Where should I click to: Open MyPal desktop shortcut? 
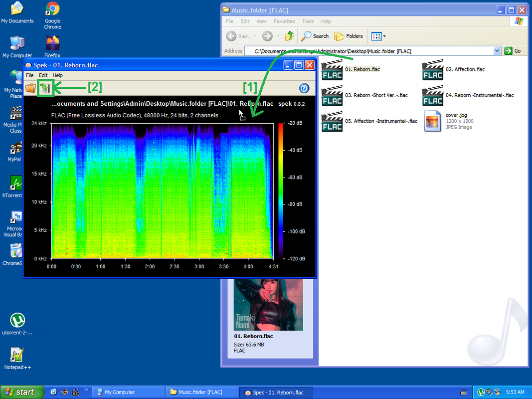[14, 152]
